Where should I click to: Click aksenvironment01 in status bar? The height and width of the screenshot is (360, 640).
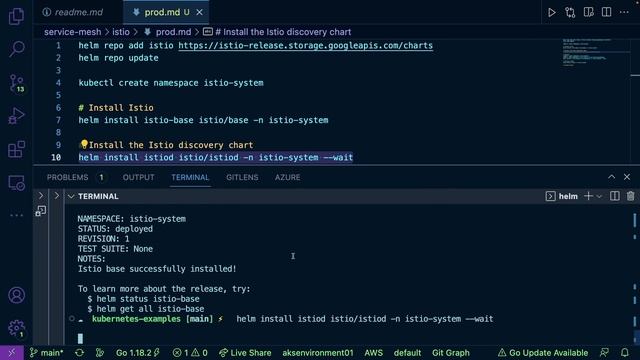coord(318,353)
